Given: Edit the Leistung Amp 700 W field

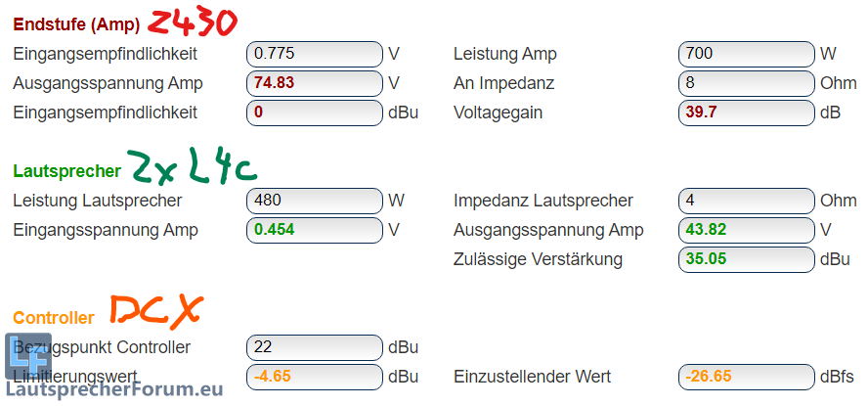Looking at the screenshot, I should (x=746, y=54).
